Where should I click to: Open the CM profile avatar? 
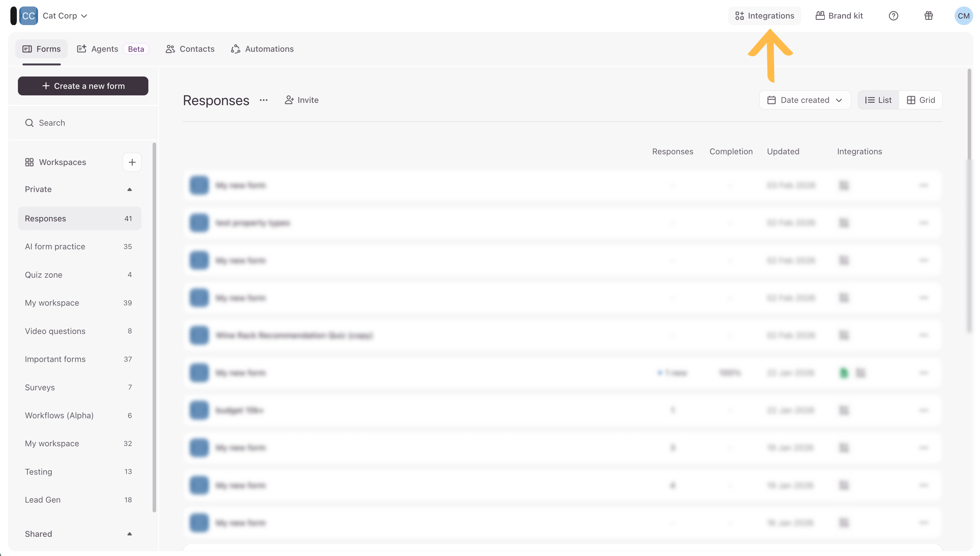coord(963,16)
